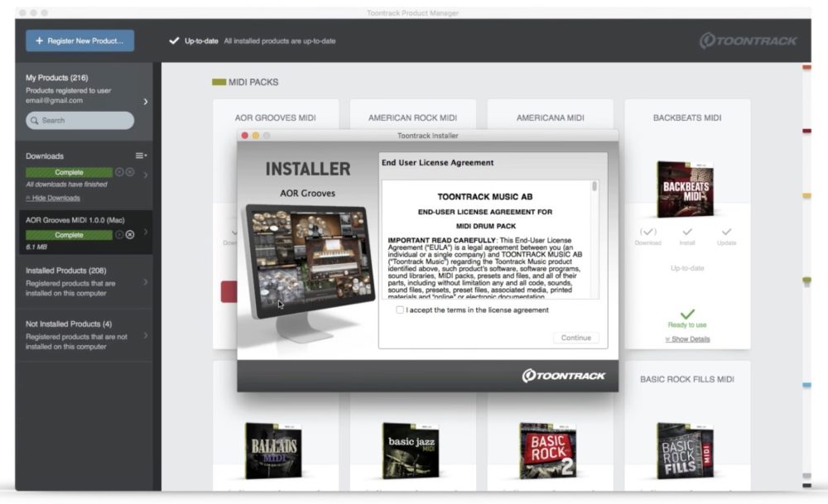Expand the My Products section arrow

click(146, 102)
